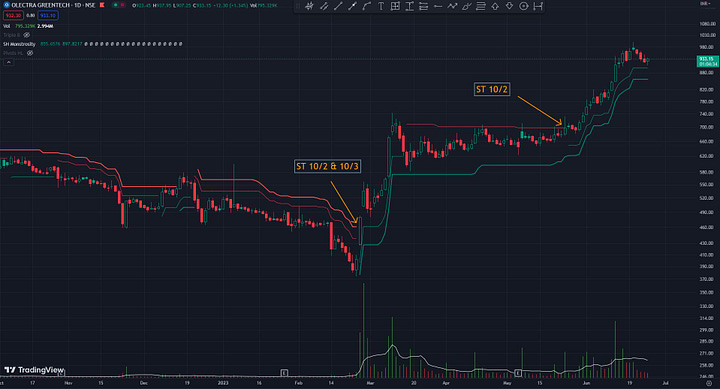Open symbol search via OLECTRA GREENTECH title
The image size is (720, 389).
(40, 5)
